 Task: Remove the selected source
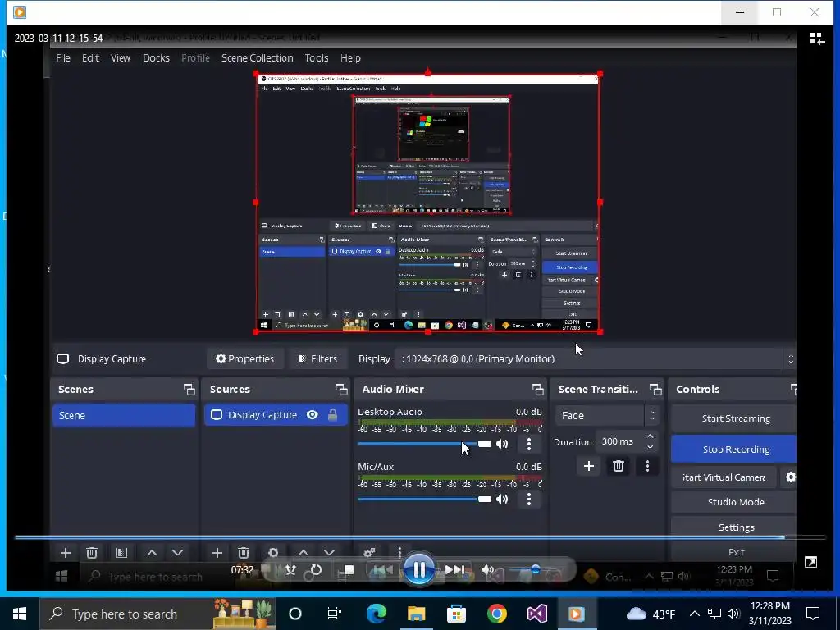tap(243, 553)
